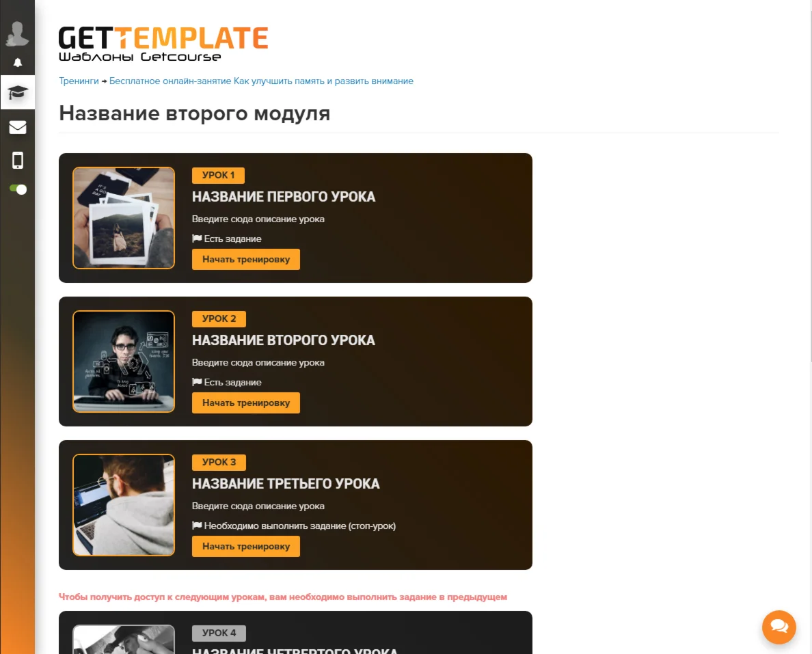Click the grey УРОК 4 label
The width and height of the screenshot is (812, 654).
(219, 633)
